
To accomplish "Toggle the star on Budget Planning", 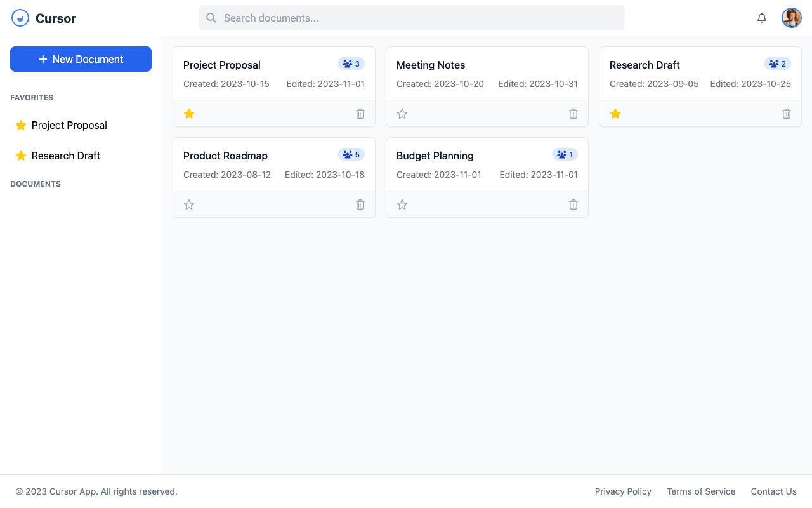I will pos(402,204).
